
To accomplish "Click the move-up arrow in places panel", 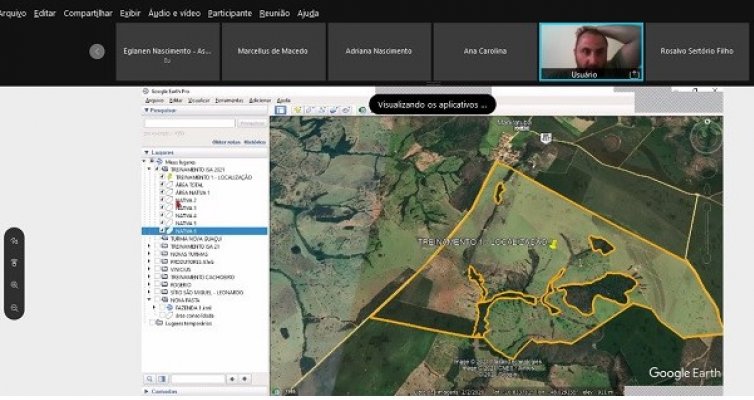I will 232,379.
